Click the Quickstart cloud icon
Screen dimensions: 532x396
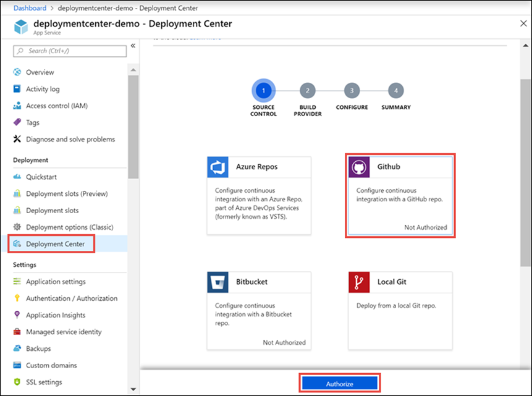pyautogui.click(x=17, y=177)
